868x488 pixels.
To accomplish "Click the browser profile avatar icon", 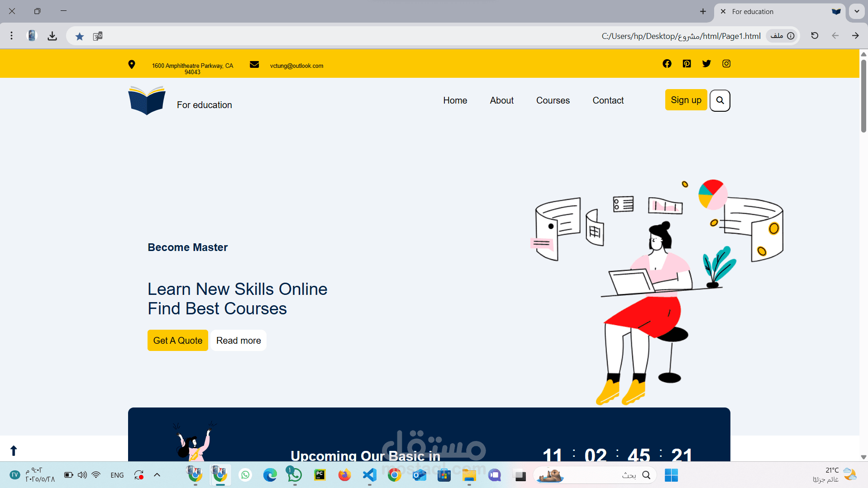I will [32, 36].
